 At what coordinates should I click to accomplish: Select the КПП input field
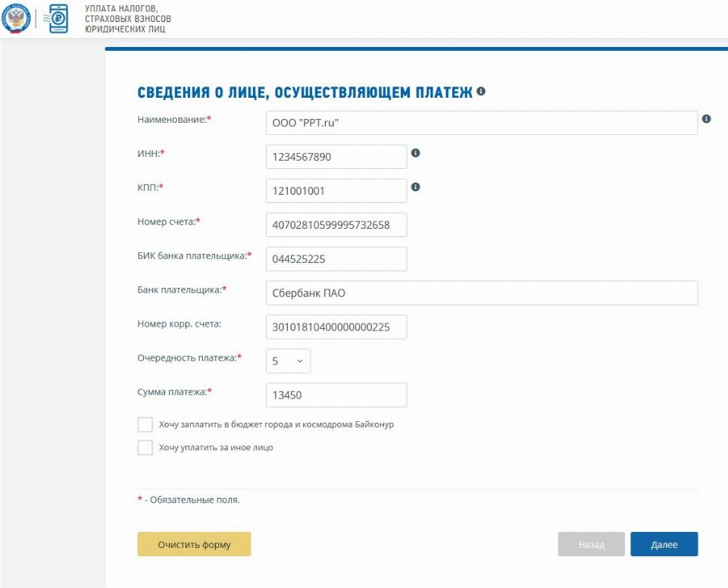pos(336,191)
